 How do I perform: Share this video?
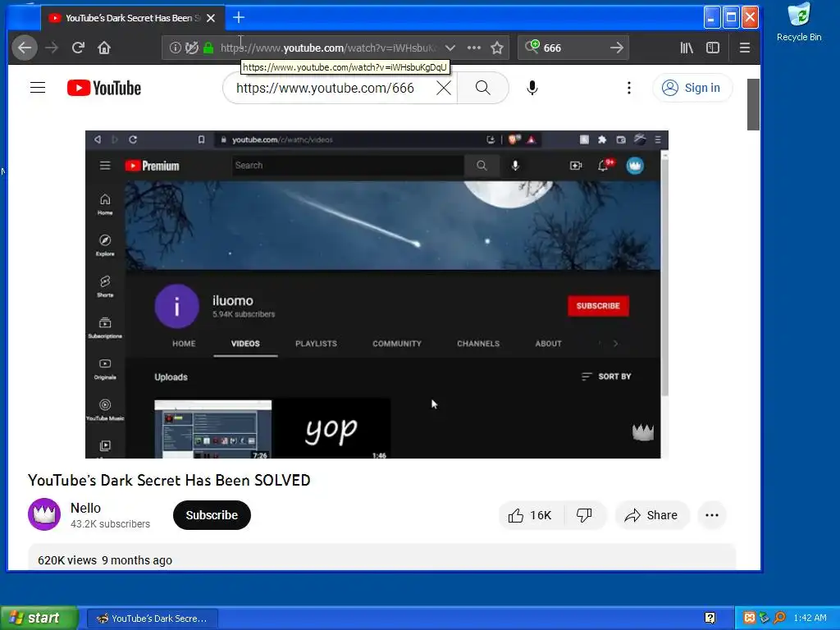point(651,515)
